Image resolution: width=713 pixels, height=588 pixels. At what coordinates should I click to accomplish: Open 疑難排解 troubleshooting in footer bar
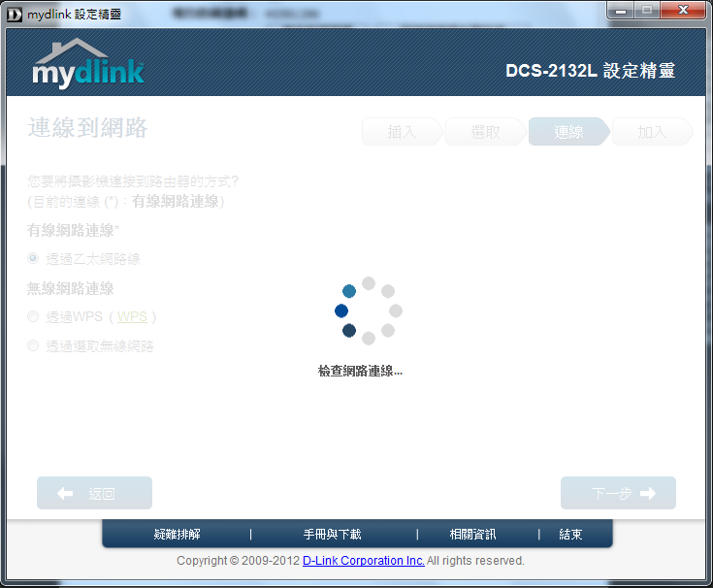(x=178, y=534)
